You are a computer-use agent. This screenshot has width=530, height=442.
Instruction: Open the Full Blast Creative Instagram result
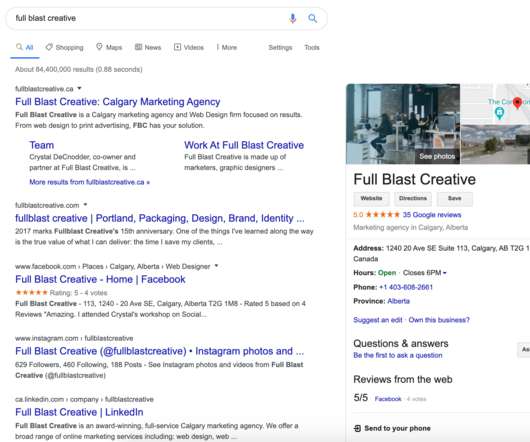point(160,351)
